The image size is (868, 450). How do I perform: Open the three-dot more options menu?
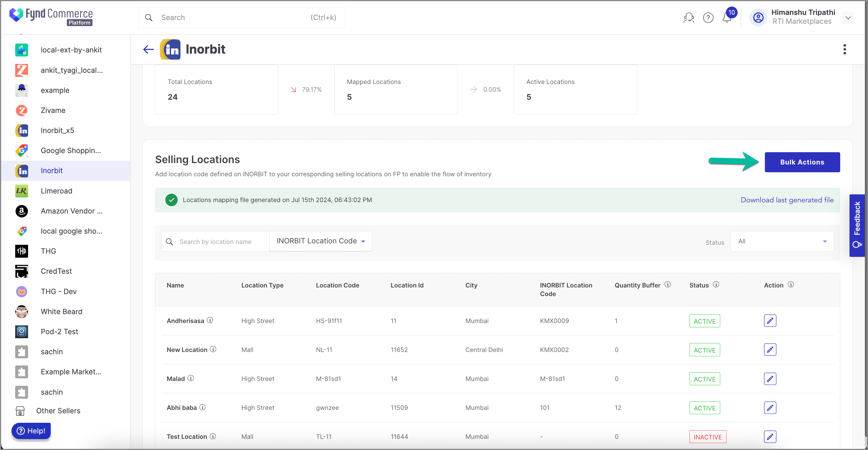tap(845, 50)
